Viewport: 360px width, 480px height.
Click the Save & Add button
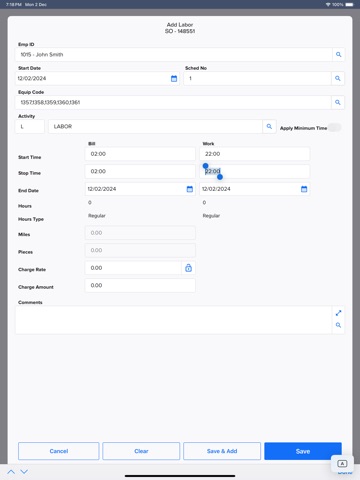222,451
